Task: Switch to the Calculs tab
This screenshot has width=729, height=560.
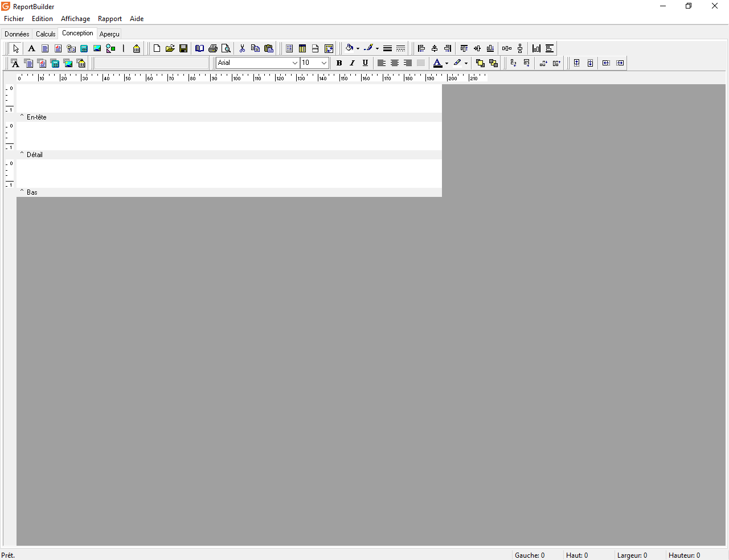Action: 46,34
